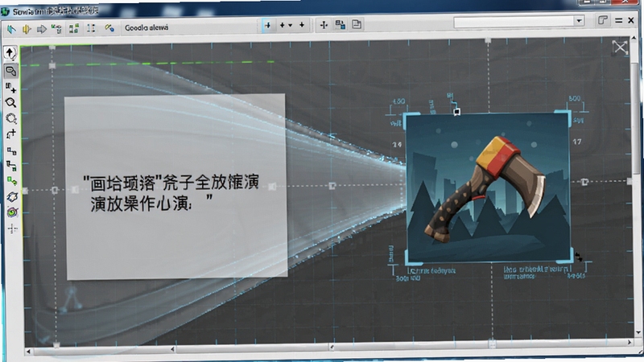Close the toolbar panel with the X
This screenshot has width=644, height=362.
click(x=631, y=20)
